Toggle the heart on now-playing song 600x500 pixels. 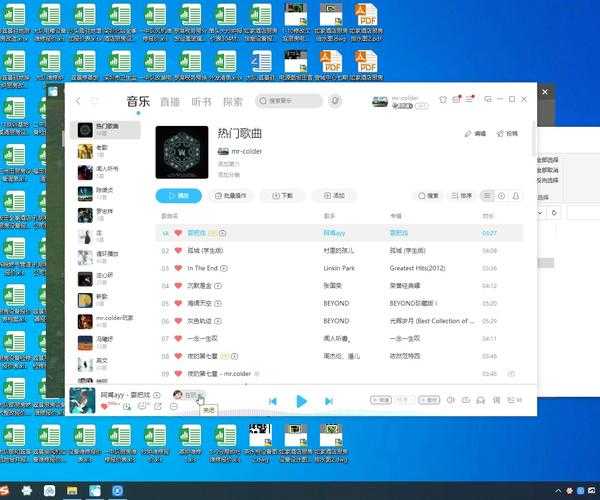[104, 406]
